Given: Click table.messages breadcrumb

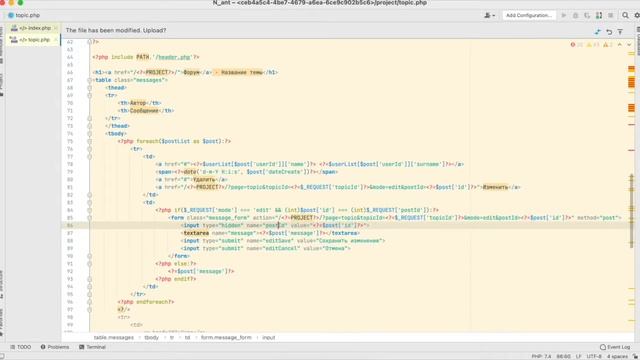Looking at the screenshot, I should (x=113, y=338).
